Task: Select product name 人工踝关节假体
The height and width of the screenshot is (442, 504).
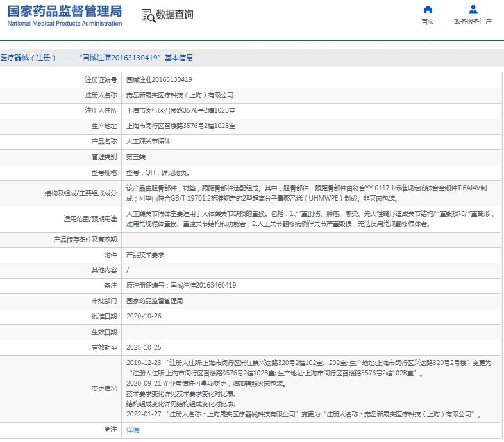Action: pyautogui.click(x=148, y=142)
